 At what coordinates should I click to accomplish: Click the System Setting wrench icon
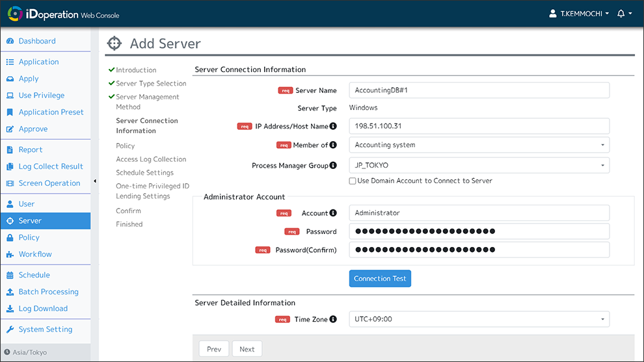(x=10, y=330)
